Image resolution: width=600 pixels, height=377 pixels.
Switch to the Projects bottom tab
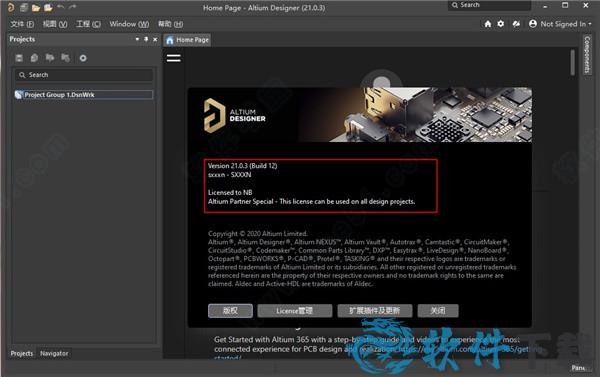[x=22, y=353]
